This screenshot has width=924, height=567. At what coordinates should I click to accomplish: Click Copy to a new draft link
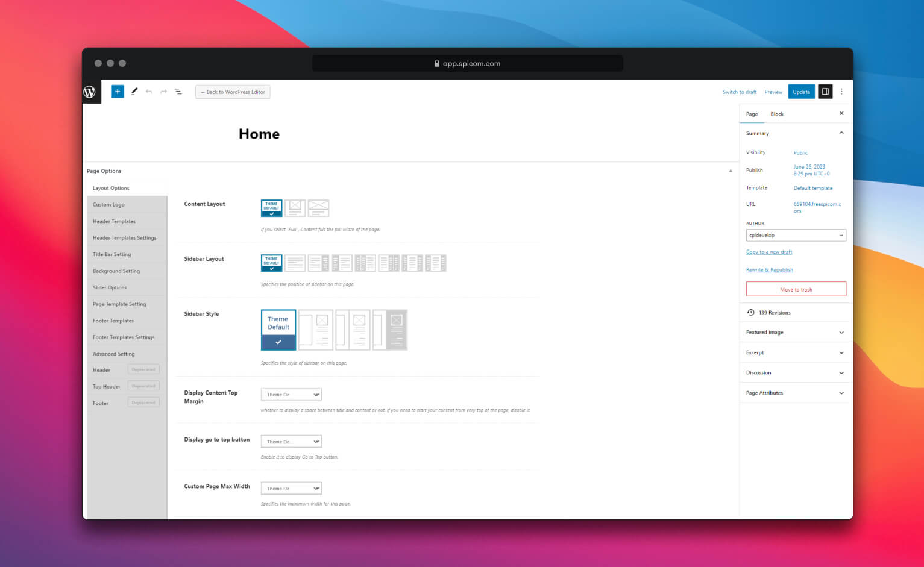pos(769,252)
